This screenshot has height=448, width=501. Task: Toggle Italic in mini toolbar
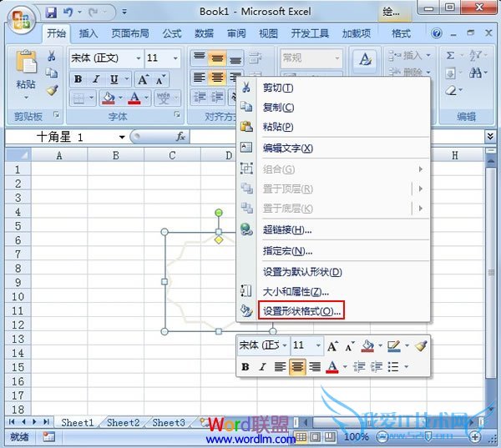point(263,367)
